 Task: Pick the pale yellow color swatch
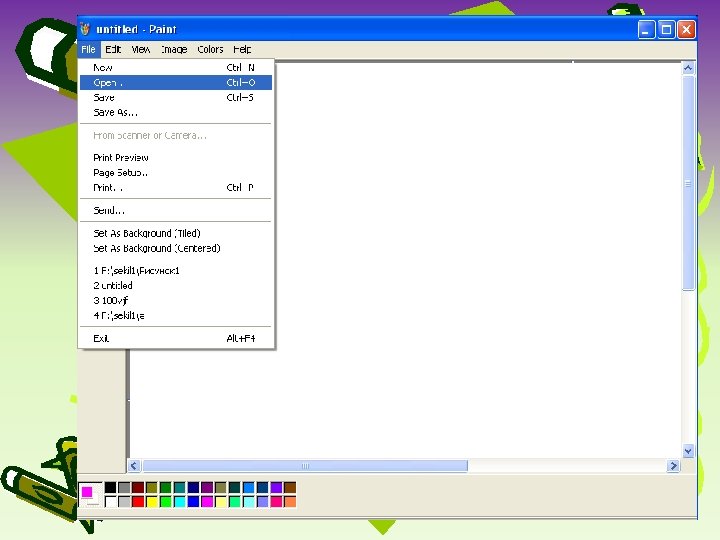click(x=221, y=501)
